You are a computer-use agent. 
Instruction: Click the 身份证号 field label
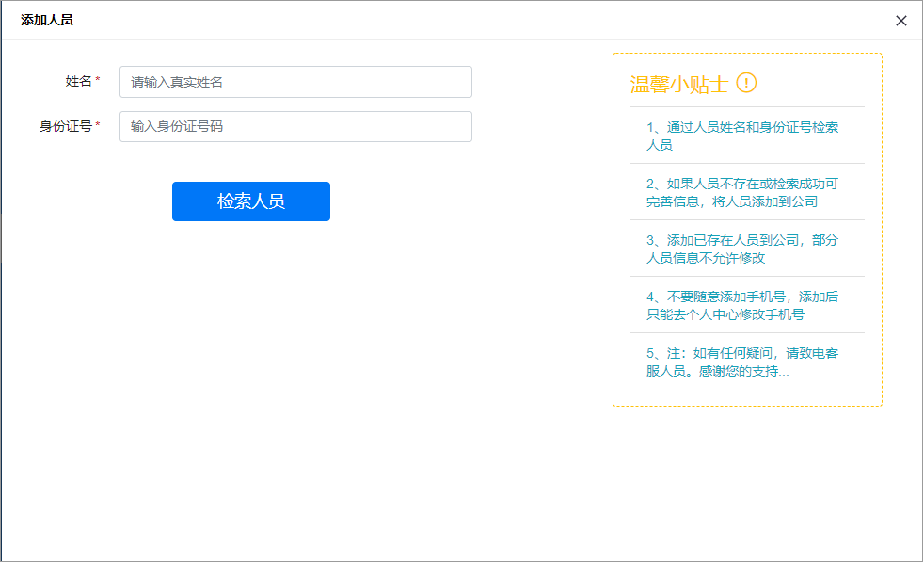pyautogui.click(x=66, y=126)
